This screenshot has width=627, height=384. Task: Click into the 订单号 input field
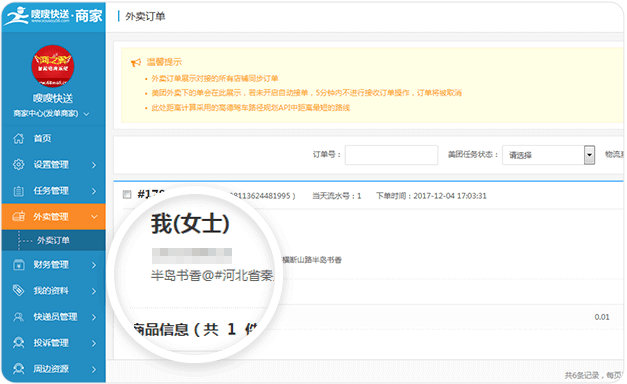point(391,155)
